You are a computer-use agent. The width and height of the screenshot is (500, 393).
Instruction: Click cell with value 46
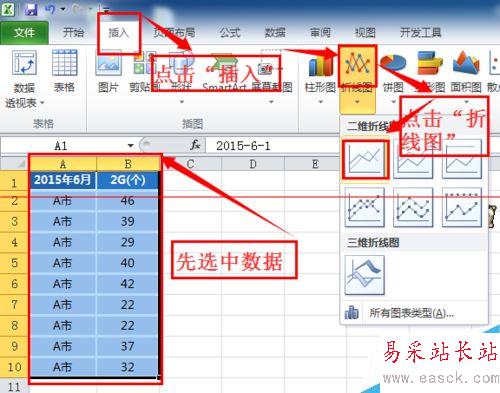tap(128, 201)
